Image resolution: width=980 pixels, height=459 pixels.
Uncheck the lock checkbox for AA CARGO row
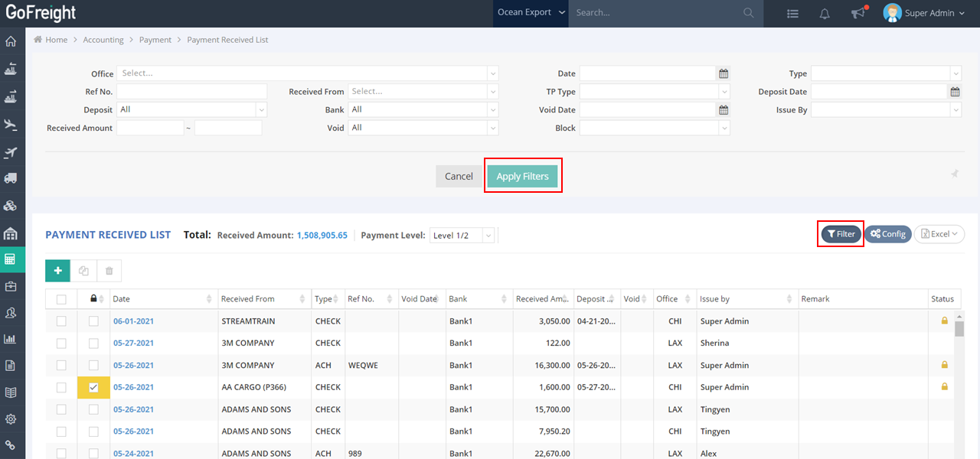[93, 387]
